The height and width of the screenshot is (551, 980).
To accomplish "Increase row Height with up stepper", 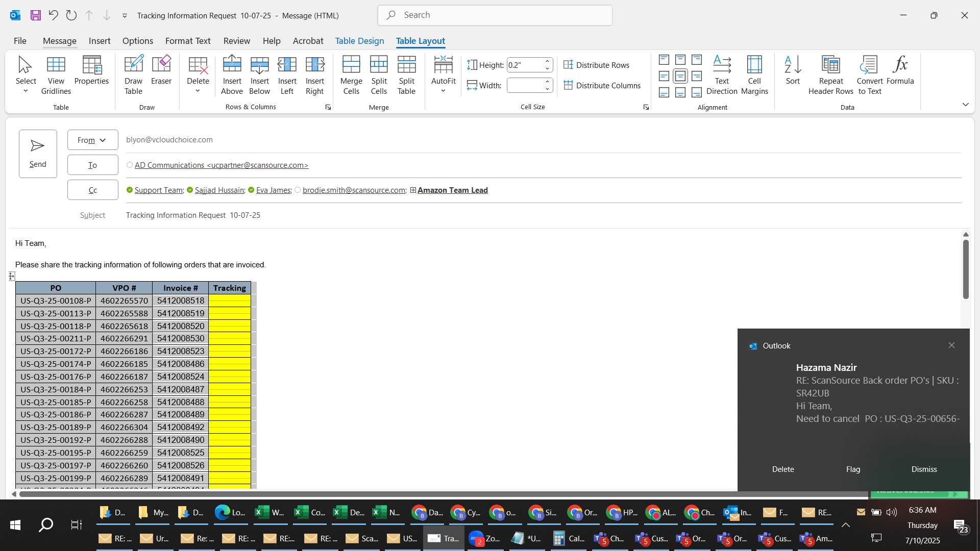I will 547,61.
